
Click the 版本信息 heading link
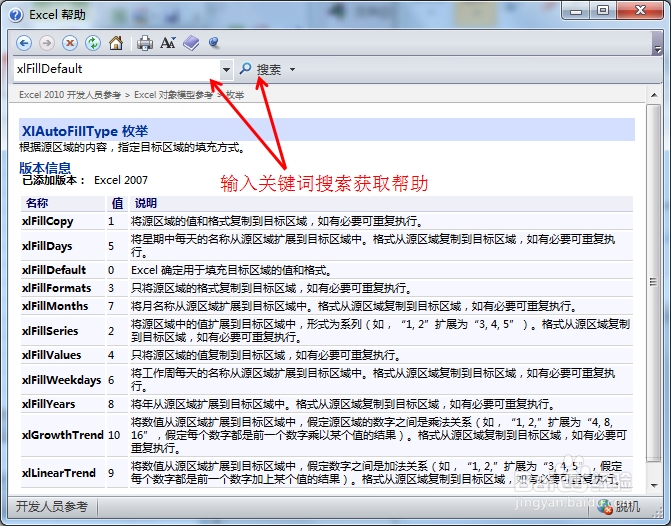point(45,167)
